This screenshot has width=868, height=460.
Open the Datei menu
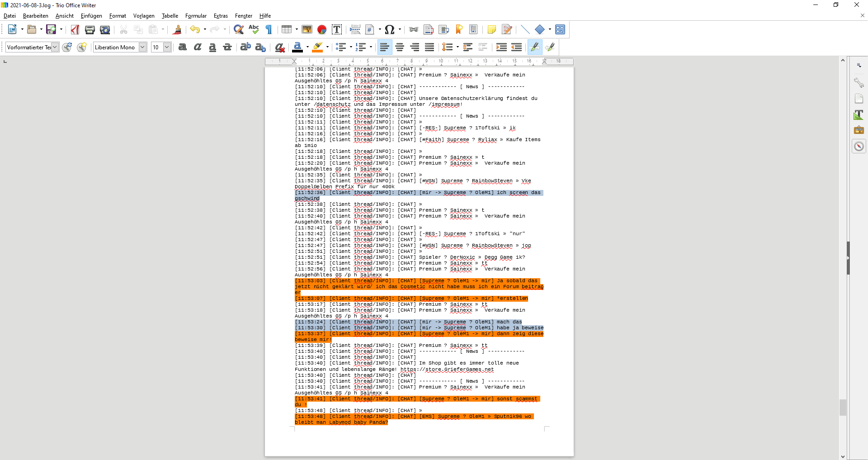click(9, 16)
